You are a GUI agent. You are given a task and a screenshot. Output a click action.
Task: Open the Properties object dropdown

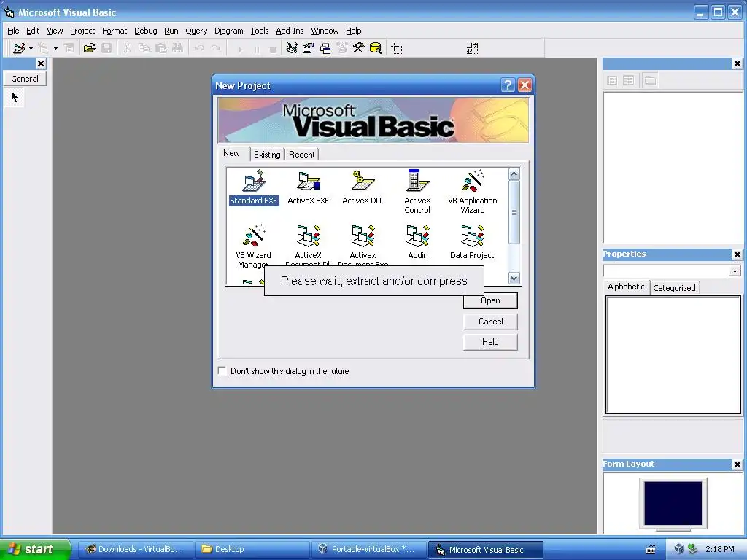[x=735, y=271]
